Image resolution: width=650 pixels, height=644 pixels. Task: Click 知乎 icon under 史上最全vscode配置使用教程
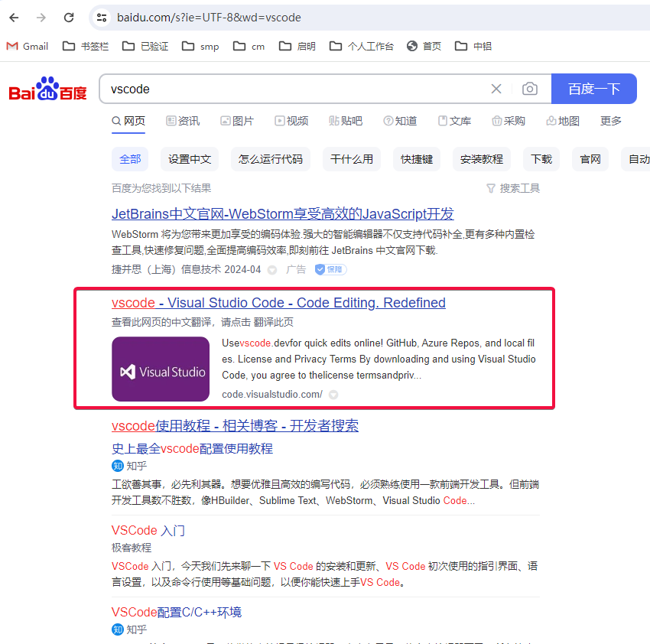118,466
